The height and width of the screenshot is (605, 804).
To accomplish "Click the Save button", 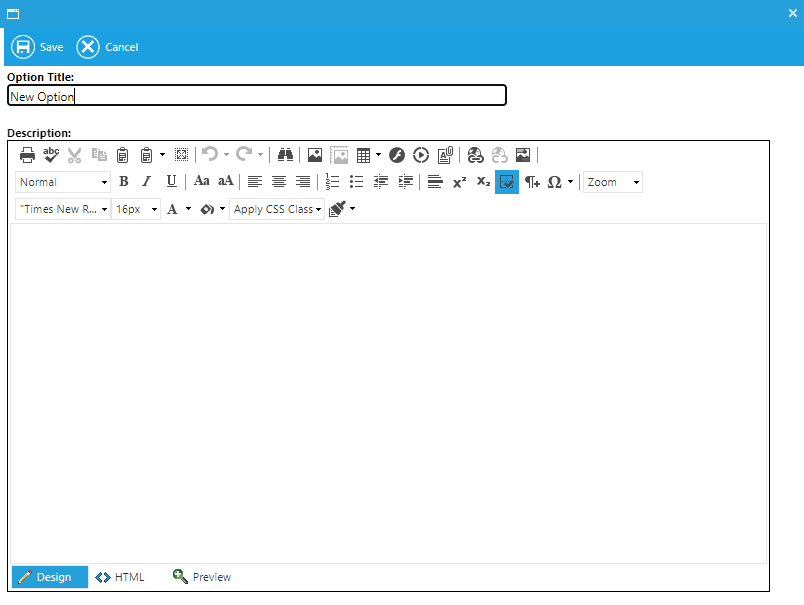I will pyautogui.click(x=37, y=47).
